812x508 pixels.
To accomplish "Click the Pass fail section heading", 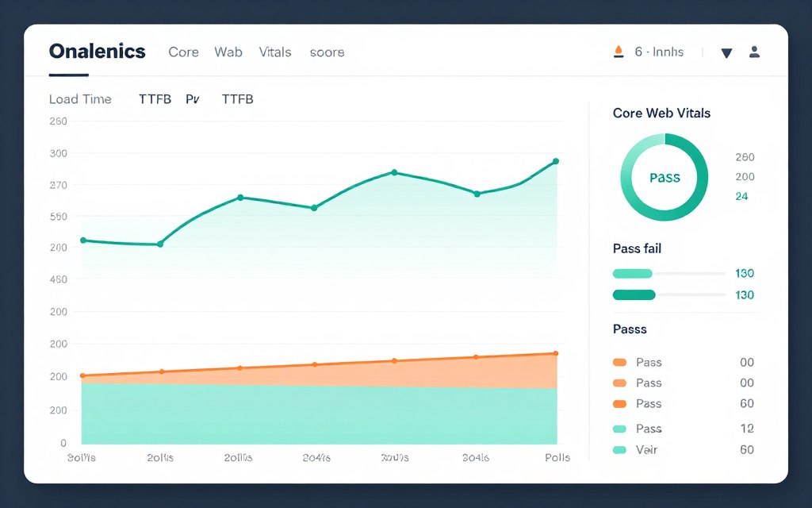I will click(637, 248).
